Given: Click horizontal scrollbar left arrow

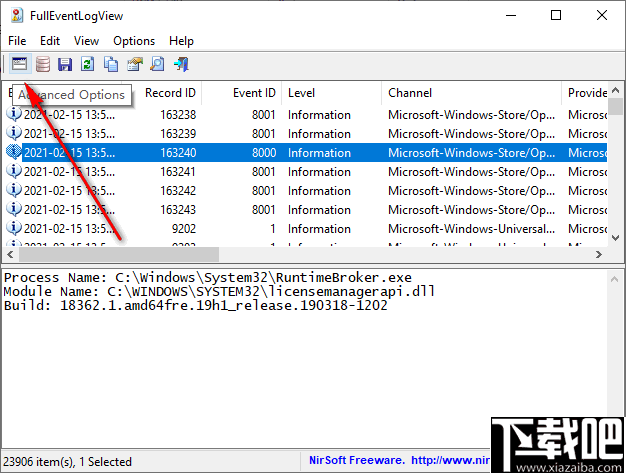Looking at the screenshot, I should 10,254.
